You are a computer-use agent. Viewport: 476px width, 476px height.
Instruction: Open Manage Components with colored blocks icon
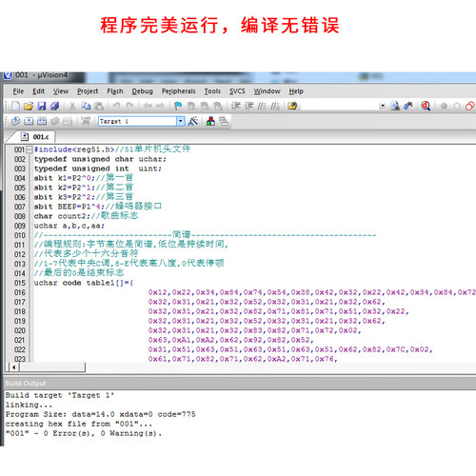tap(210, 121)
